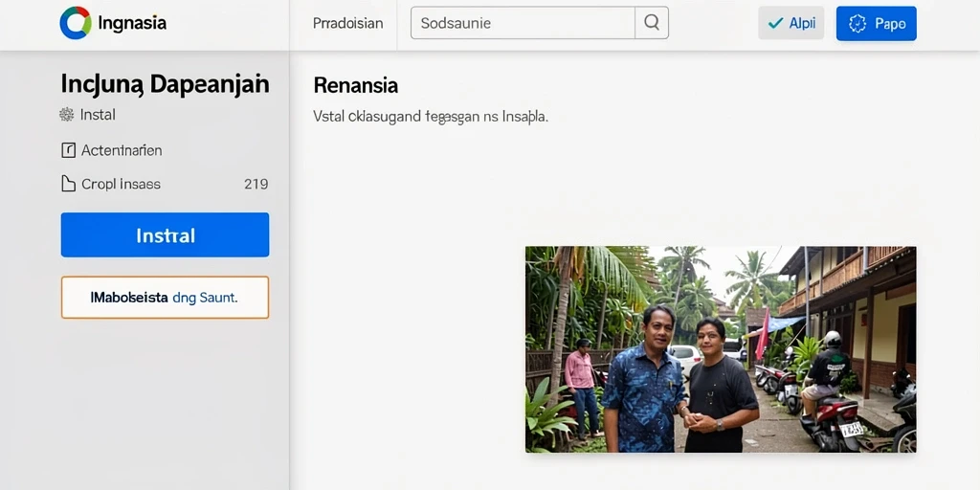Click the Ingnasia brand name
This screenshot has width=980, height=490.
132,24
